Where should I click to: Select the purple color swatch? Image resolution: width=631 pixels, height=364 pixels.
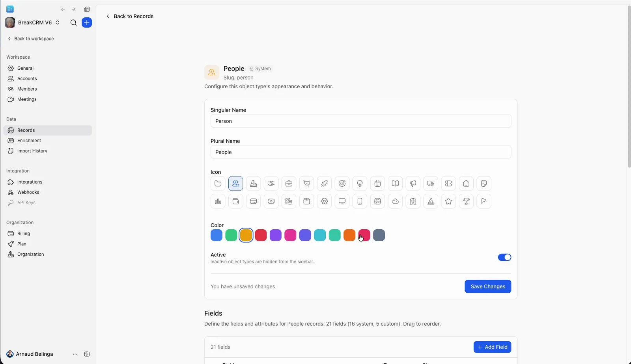point(276,235)
